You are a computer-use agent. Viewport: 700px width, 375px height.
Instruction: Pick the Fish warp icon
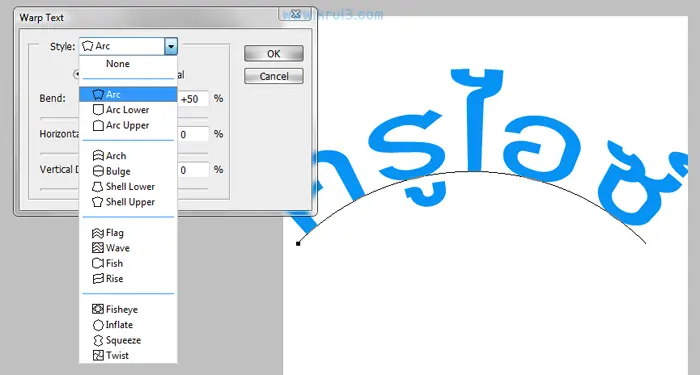point(98,263)
